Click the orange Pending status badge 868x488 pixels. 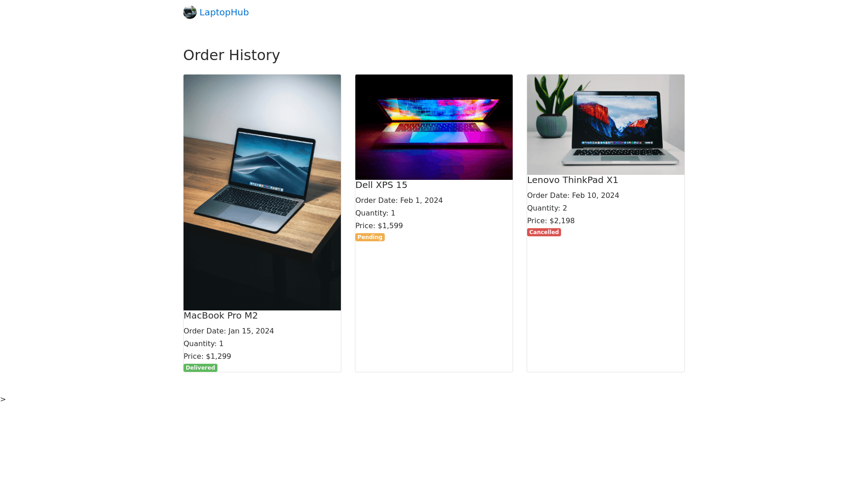(x=370, y=237)
